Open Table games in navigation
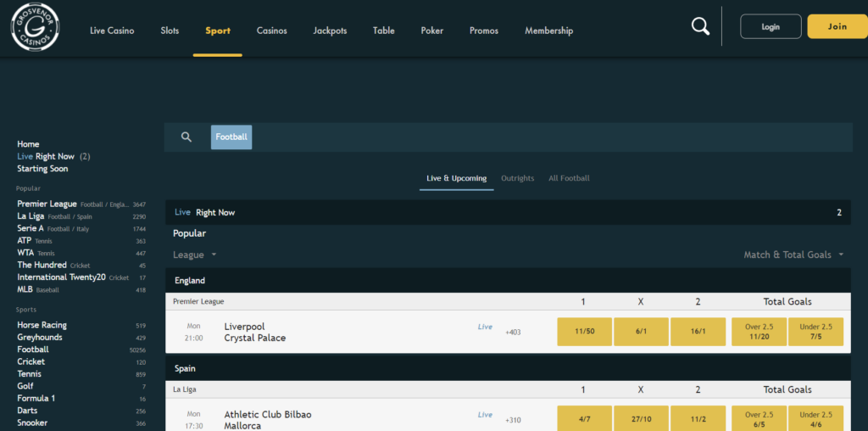The height and width of the screenshot is (431, 868). 384,31
